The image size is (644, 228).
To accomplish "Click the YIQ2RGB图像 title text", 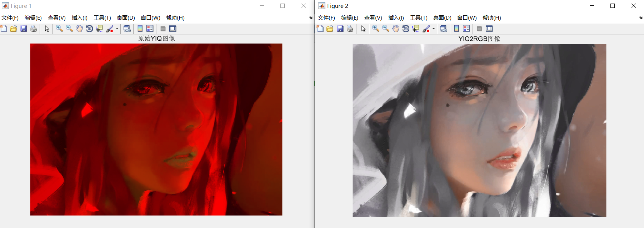I will pyautogui.click(x=479, y=39).
